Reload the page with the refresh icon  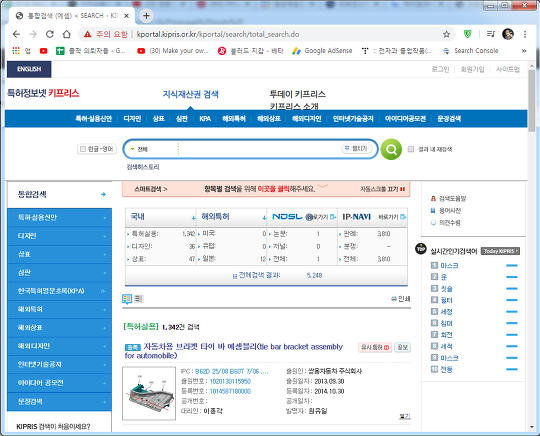50,34
